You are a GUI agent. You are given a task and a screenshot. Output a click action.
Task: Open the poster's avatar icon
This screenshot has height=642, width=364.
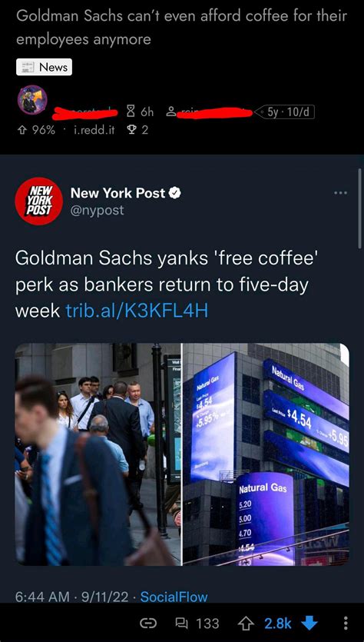pyautogui.click(x=32, y=100)
